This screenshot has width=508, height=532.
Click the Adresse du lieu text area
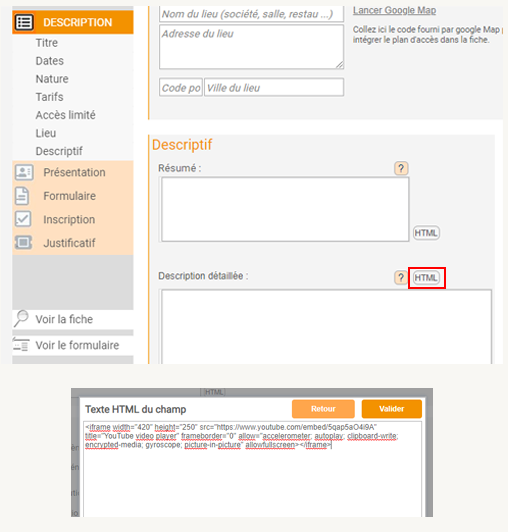coord(251,47)
